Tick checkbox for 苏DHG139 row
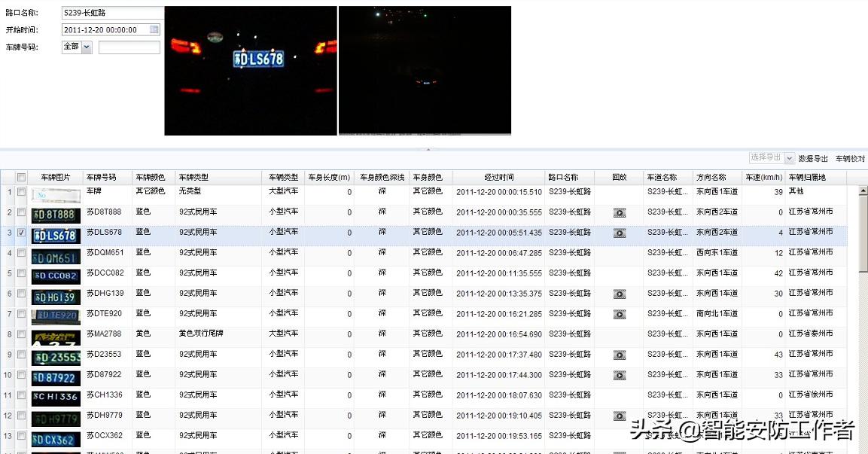 click(x=21, y=294)
